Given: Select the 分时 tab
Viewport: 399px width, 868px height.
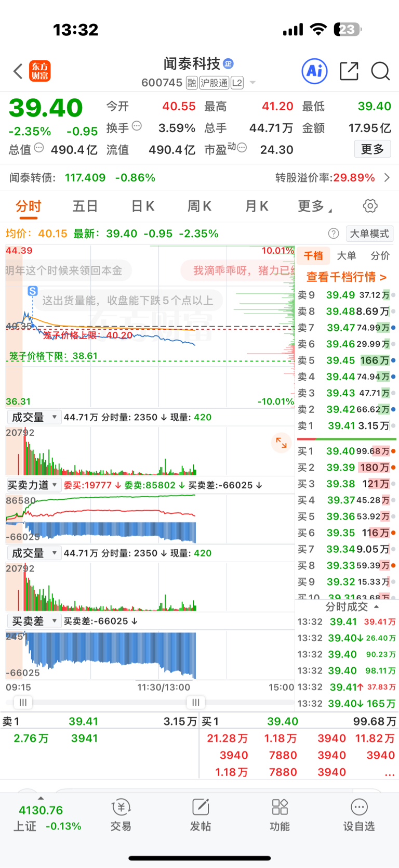Looking at the screenshot, I should pos(29,206).
